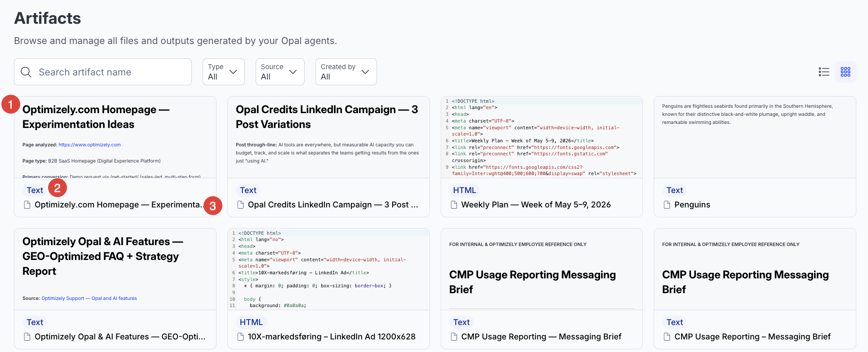Open Opal Credits LinkedIn Campaign preview card
868x352 pixels.
point(328,137)
